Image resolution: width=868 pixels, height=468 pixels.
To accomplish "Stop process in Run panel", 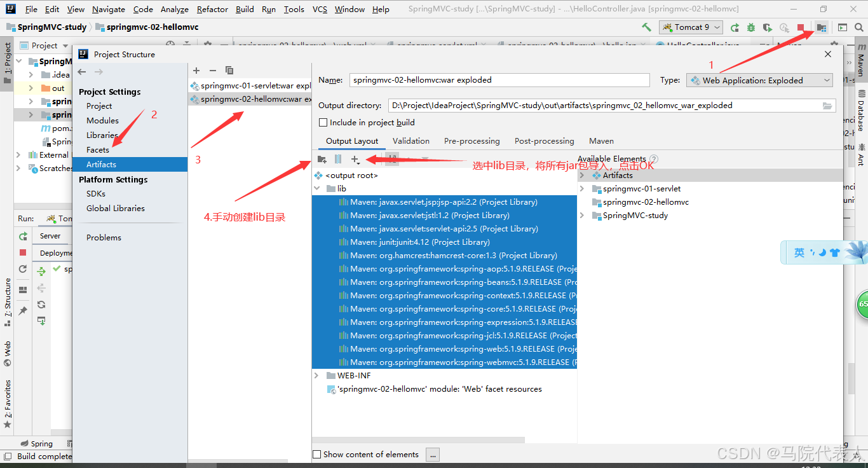I will [x=24, y=252].
